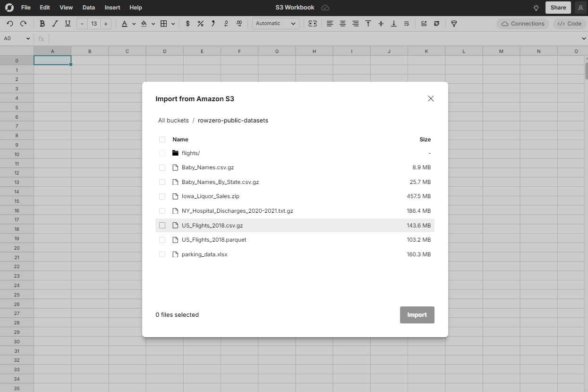Click the filter funnel icon
The image size is (588, 392).
454,24
